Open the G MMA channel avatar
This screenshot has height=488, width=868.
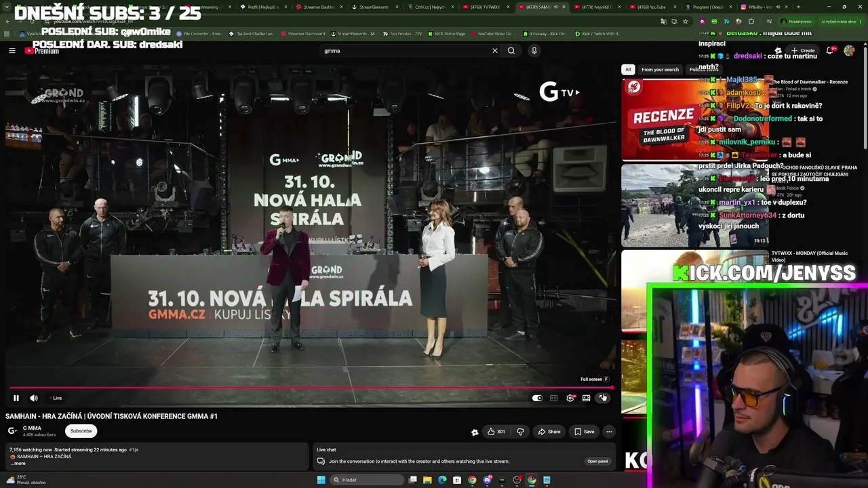pos(12,431)
